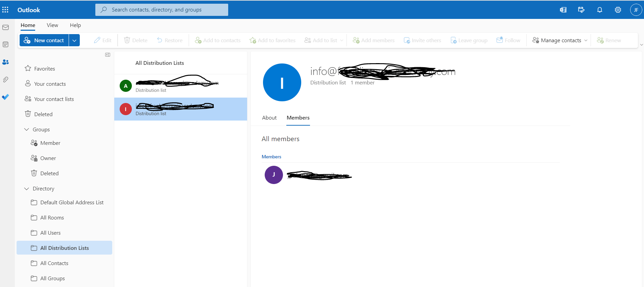Open All Groups directory

(64, 278)
